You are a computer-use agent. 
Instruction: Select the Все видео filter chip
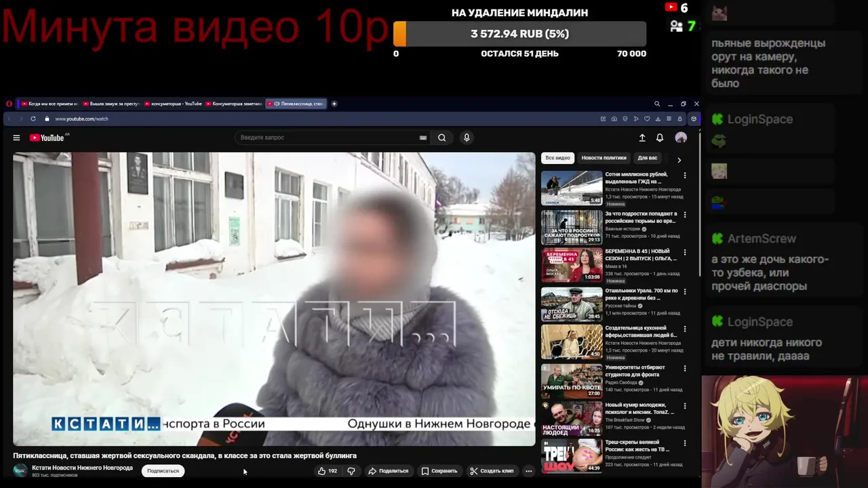click(x=557, y=158)
